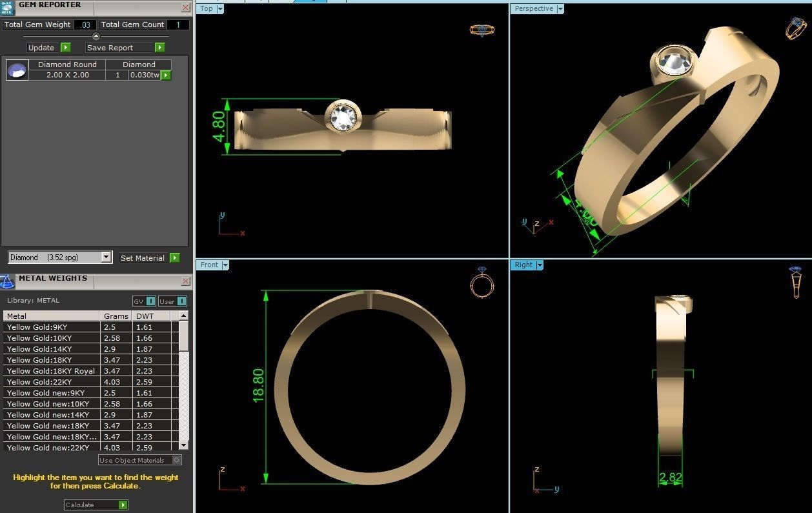Click the Update button
Screen dimensions: 812x513
click(49, 48)
